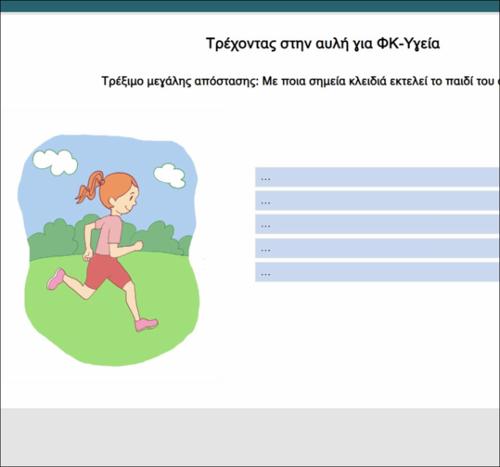The height and width of the screenshot is (467, 500).
Task: Open the third answer dropdown row
Action: click(x=377, y=224)
